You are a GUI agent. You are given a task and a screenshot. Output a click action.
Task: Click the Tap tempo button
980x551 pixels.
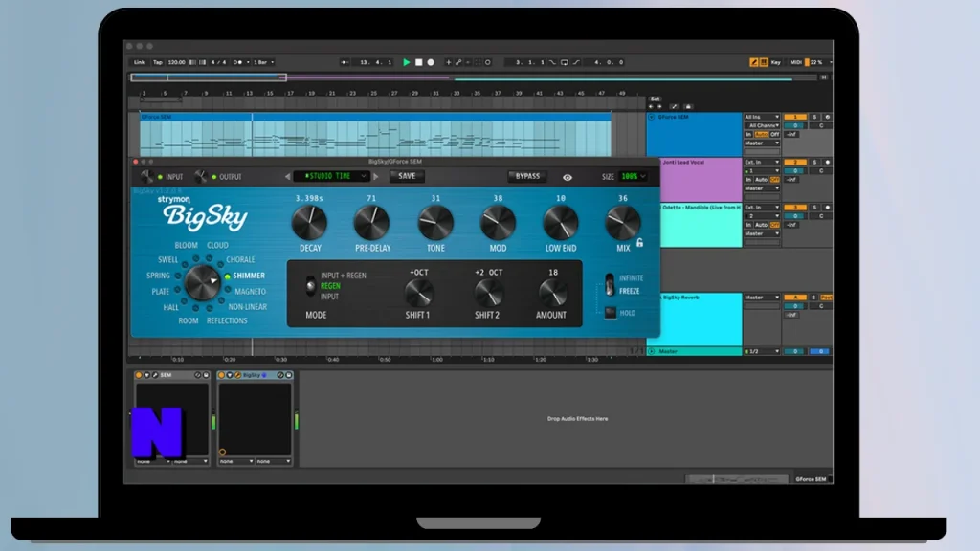pyautogui.click(x=158, y=62)
